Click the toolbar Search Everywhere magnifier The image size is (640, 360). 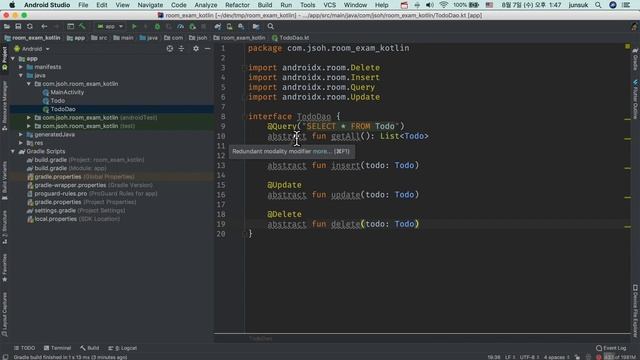point(271,27)
